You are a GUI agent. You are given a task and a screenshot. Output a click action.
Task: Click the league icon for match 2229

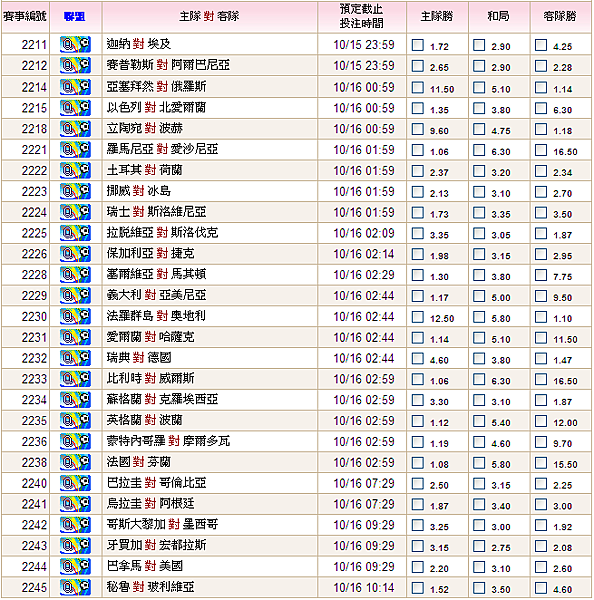75,295
